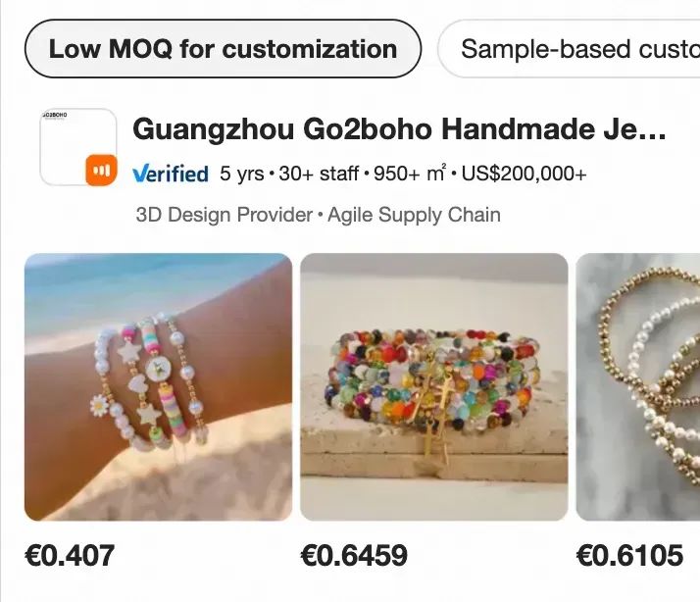Click the blue Verified badge
This screenshot has height=602, width=700.
tap(171, 175)
